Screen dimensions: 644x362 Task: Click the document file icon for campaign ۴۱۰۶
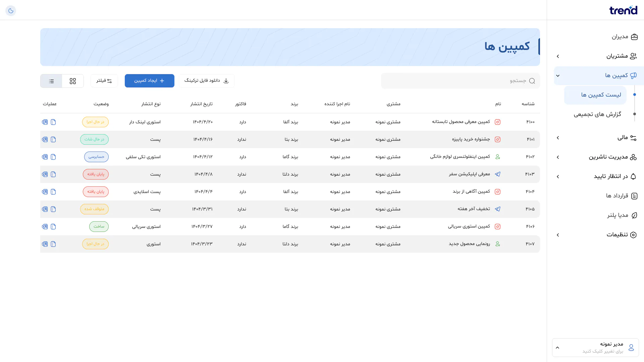(53, 227)
